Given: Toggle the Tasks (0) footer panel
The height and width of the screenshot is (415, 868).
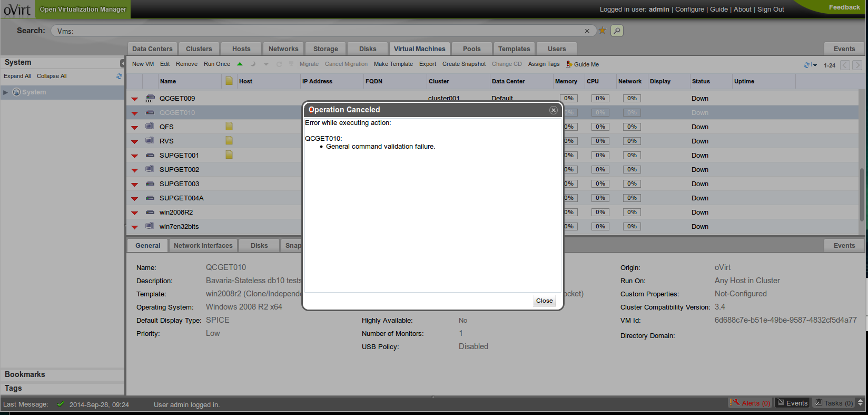Looking at the screenshot, I should point(833,403).
